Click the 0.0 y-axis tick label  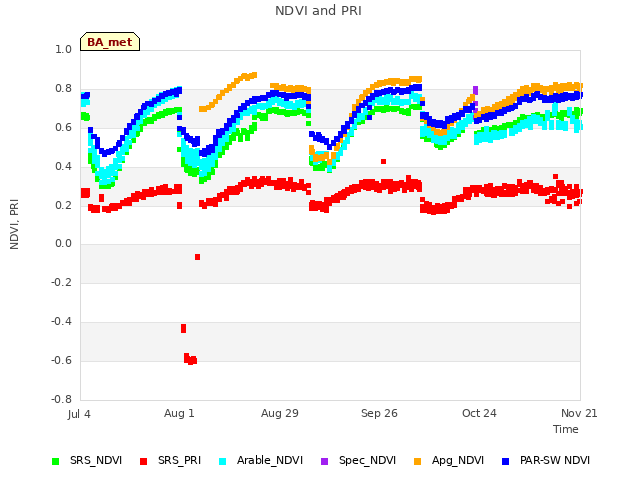coord(63,244)
